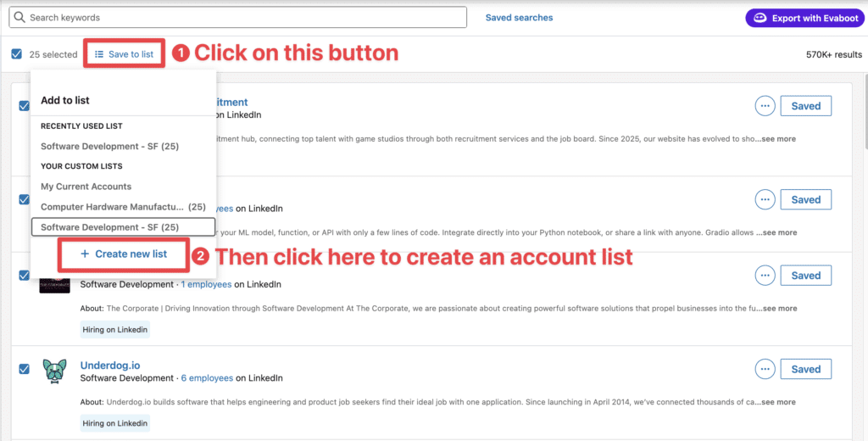868x441 pixels.
Task: Open Saved searches link
Action: [x=520, y=18]
